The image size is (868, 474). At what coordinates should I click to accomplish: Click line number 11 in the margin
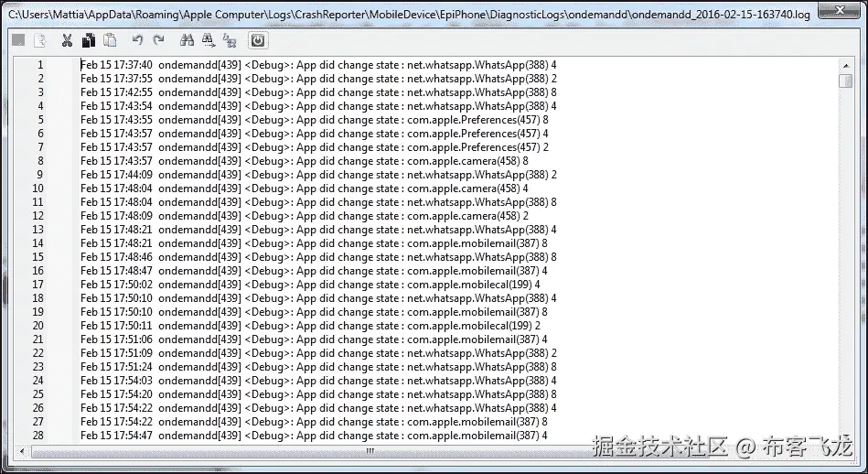[38, 202]
